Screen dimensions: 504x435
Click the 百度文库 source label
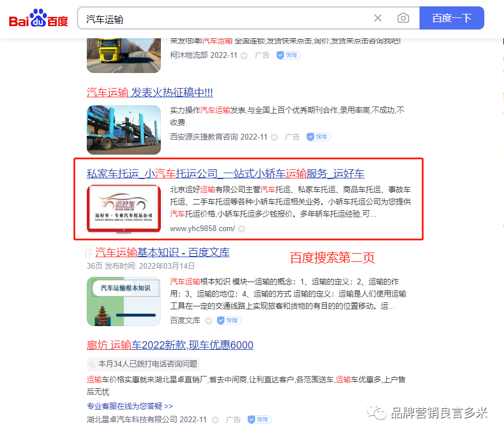coord(185,320)
